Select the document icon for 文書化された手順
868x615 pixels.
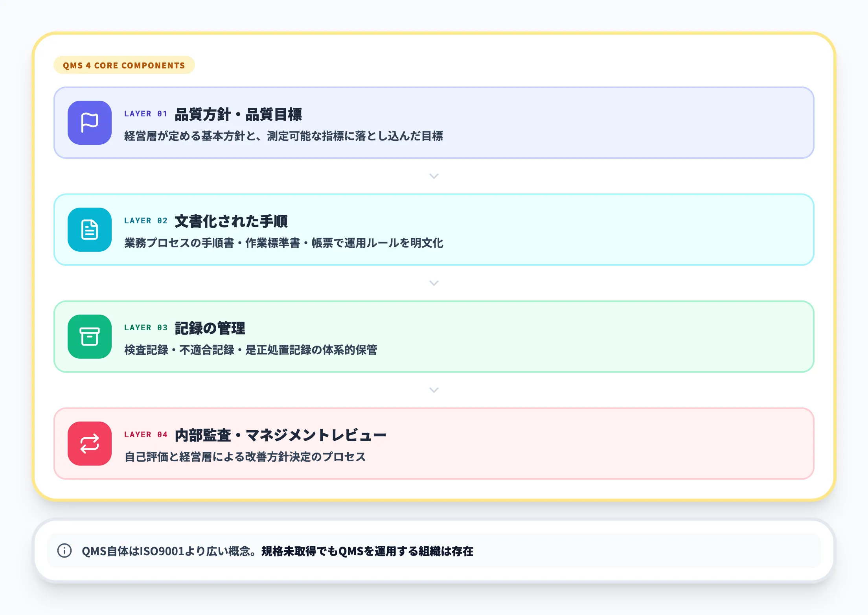[x=90, y=230]
